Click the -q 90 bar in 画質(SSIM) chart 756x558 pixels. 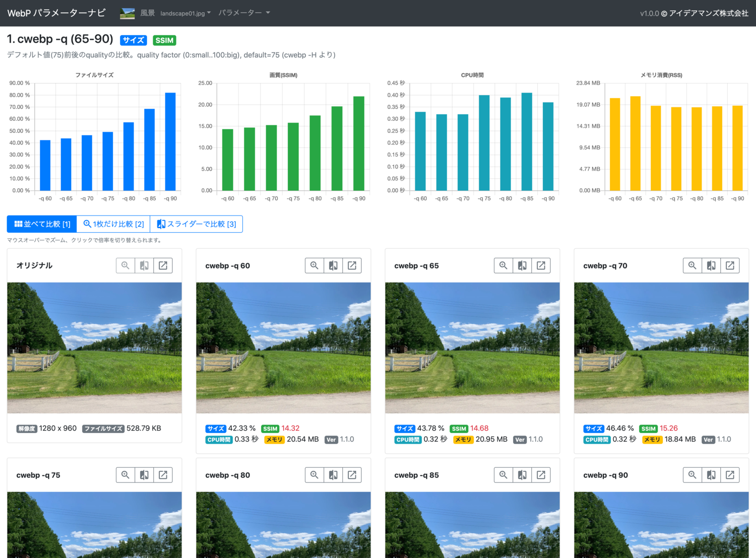[x=359, y=144]
